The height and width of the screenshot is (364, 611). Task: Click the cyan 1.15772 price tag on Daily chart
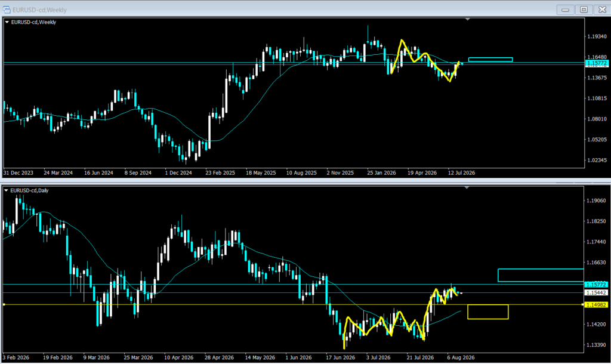[x=596, y=285]
